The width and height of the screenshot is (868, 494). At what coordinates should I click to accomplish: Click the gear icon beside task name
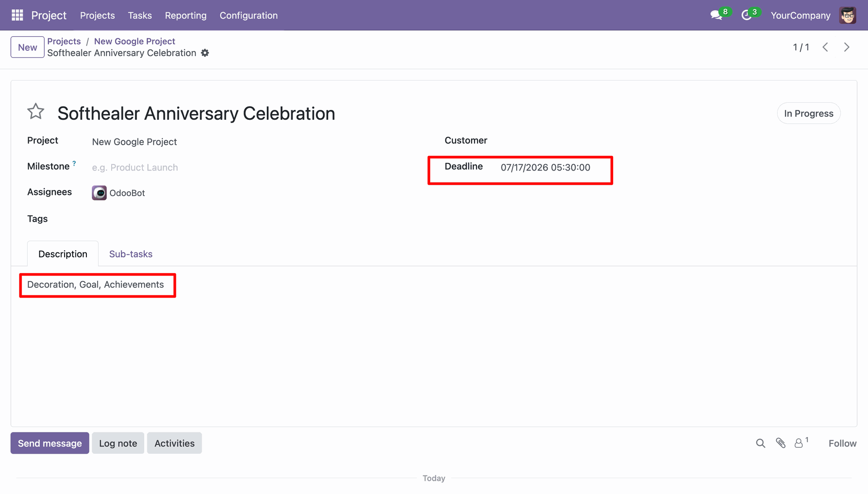pyautogui.click(x=205, y=53)
